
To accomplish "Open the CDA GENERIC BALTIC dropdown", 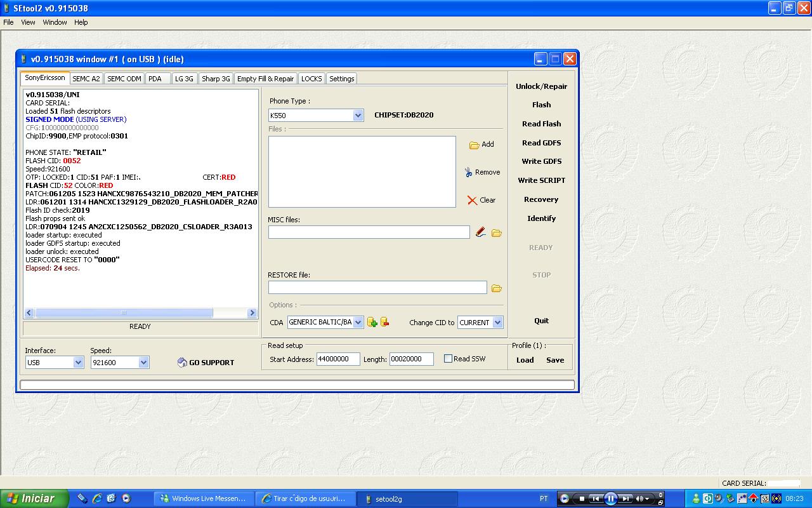I will point(358,322).
